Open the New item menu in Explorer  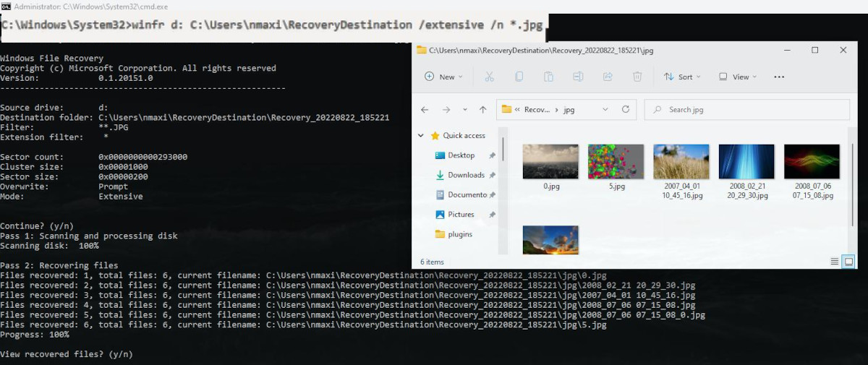[444, 77]
